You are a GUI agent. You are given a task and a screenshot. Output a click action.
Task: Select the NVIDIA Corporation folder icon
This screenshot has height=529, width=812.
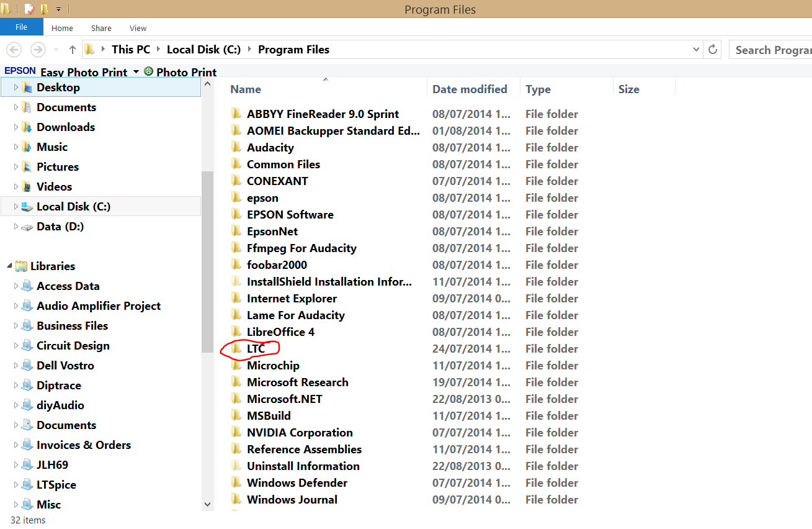click(236, 432)
